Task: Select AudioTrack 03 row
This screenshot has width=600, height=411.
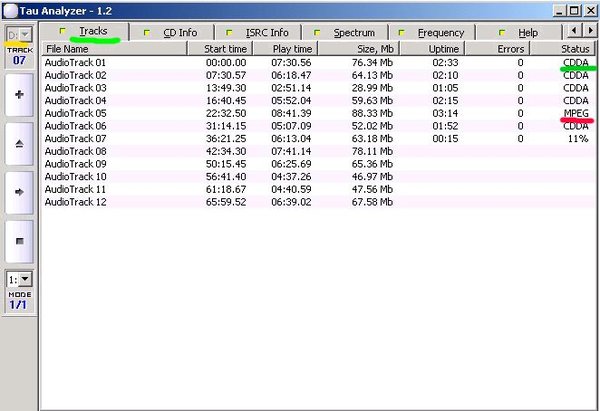Action: click(318, 88)
